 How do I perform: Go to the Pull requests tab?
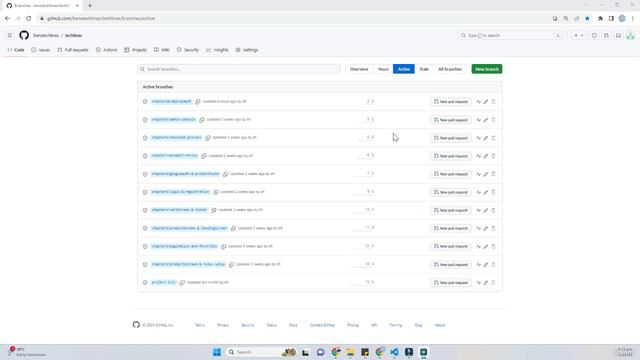(73, 50)
